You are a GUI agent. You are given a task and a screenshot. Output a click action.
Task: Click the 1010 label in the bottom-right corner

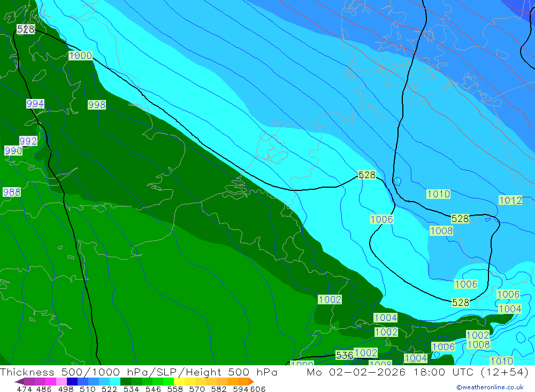pyautogui.click(x=502, y=362)
